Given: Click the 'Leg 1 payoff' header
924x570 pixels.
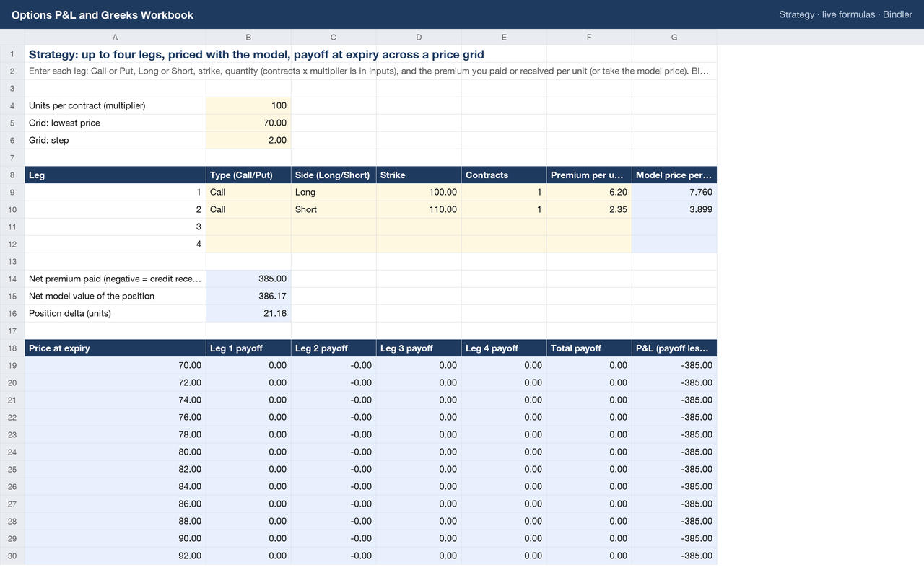Looking at the screenshot, I should tap(248, 348).
